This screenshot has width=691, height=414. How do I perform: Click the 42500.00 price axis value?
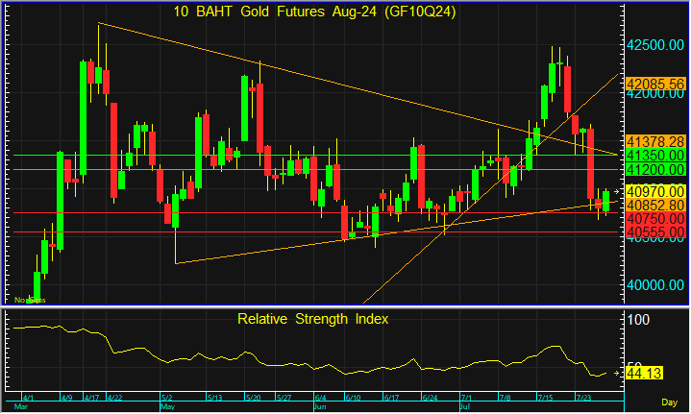click(x=653, y=46)
